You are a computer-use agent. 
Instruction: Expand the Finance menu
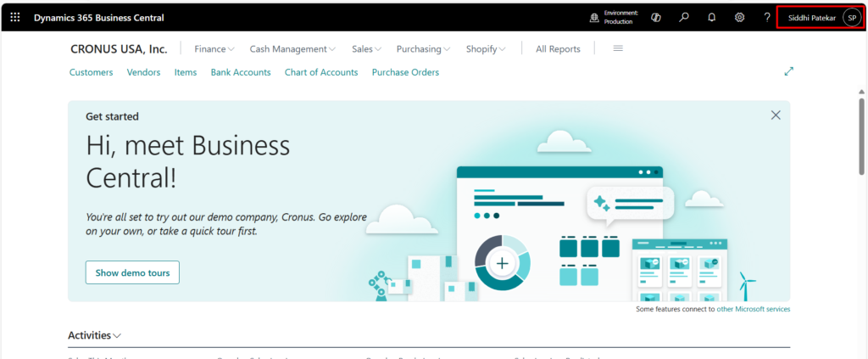214,48
